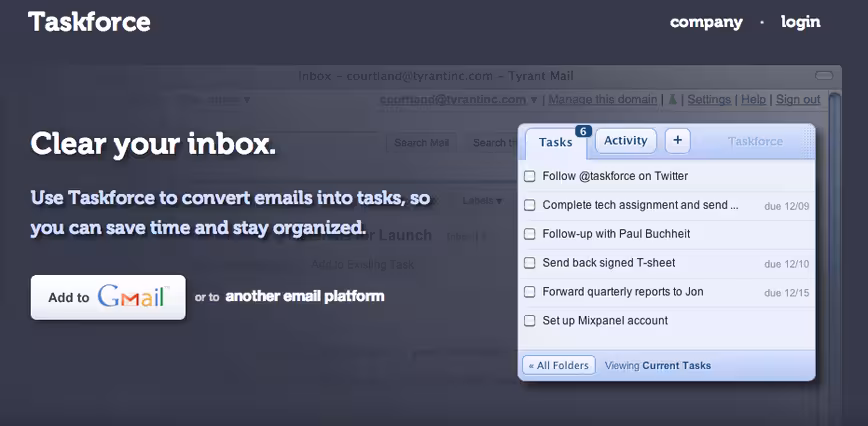Switch to the Activity tab
Image resolution: width=868 pixels, height=426 pixels.
626,141
